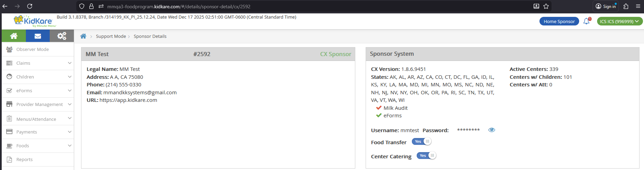Expand the eForms chevron
Viewport: 644px width, 170px height.
click(70, 91)
